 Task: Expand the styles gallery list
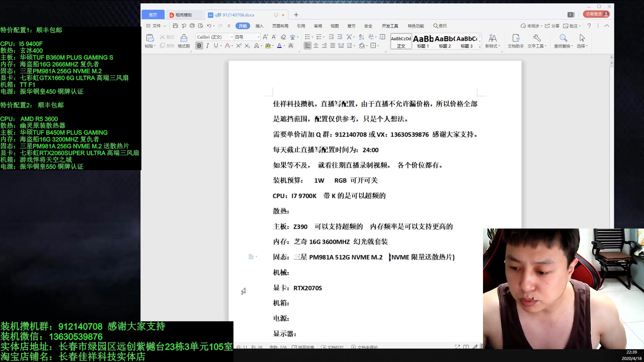click(480, 47)
